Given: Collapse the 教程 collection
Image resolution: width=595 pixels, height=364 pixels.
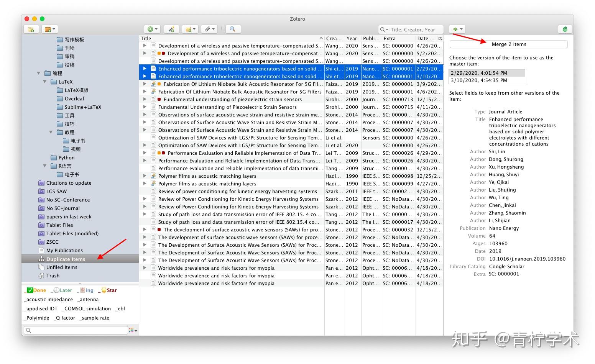Looking at the screenshot, I should click(x=51, y=132).
